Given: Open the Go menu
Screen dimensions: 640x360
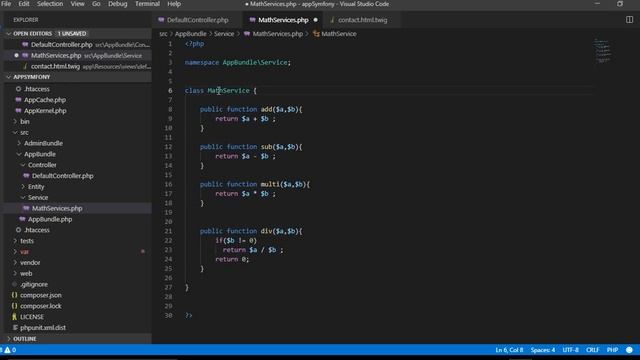Looking at the screenshot, I should point(96,4).
